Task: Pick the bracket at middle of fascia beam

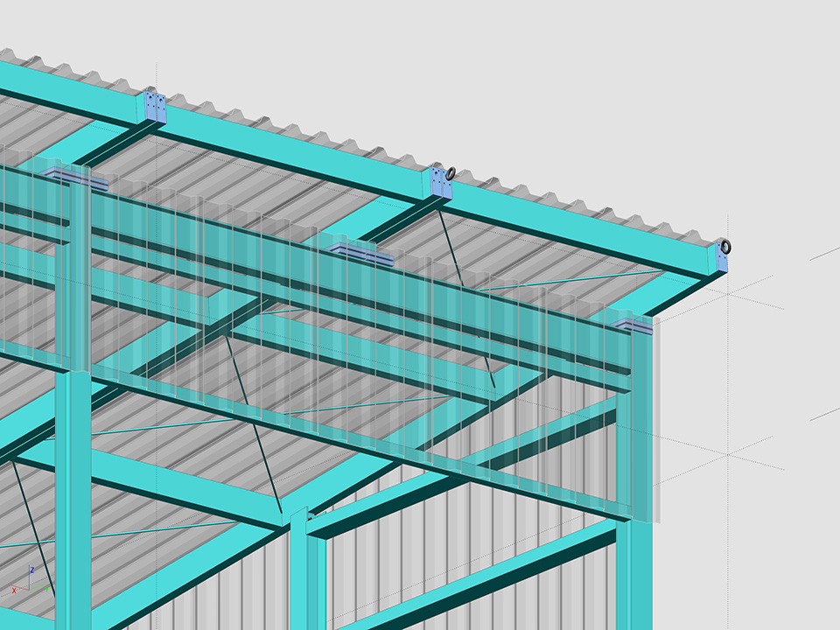Action: [360, 254]
